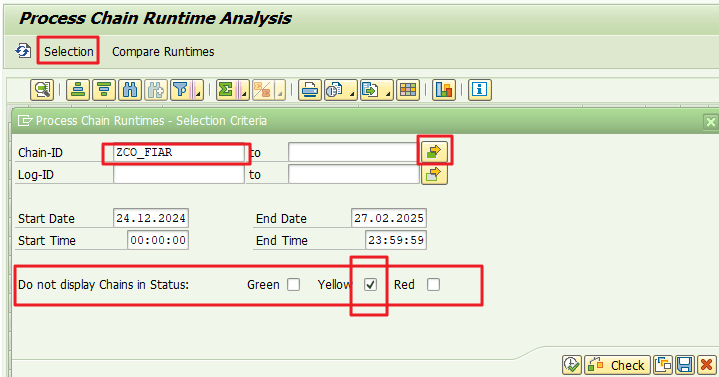Image resolution: width=719 pixels, height=377 pixels.
Task: Focus the Chain-ID 'to' field
Action: click(354, 152)
